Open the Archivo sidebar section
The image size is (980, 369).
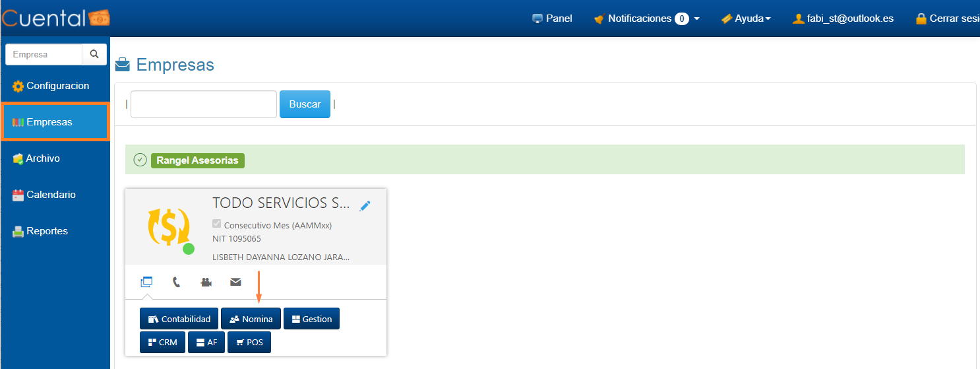tap(43, 158)
